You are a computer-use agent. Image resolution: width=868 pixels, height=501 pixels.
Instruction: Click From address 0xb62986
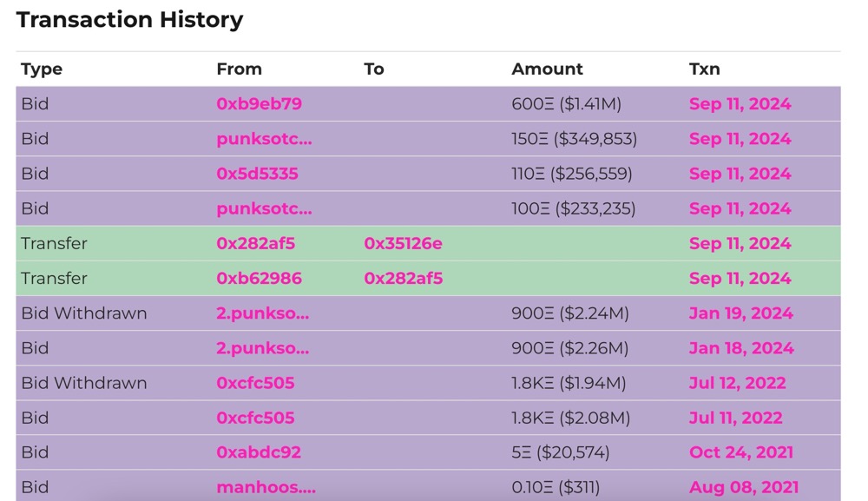(x=259, y=279)
